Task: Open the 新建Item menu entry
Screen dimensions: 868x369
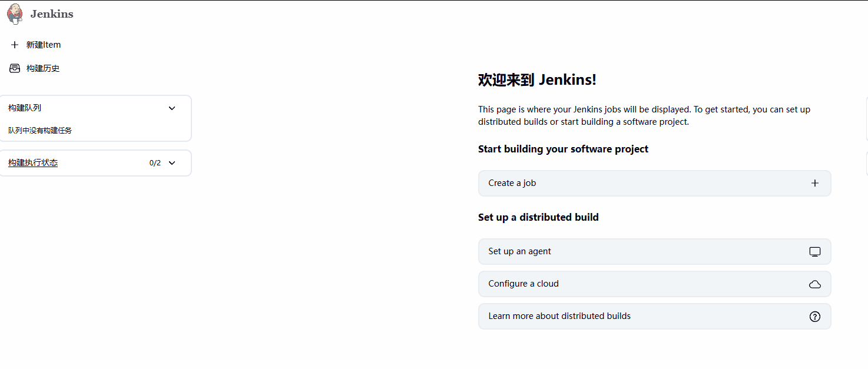Action: point(44,45)
